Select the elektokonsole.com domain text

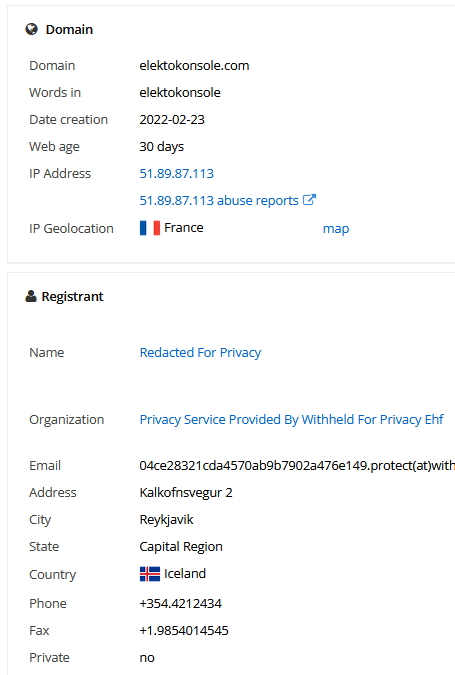(194, 65)
